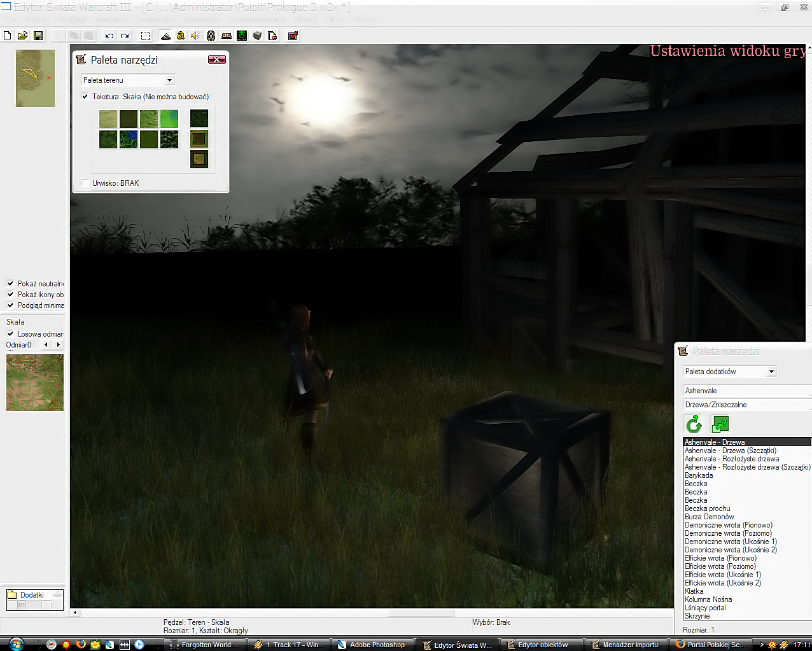Toggle the Tekstura checkbox
Viewport: 812px width, 651px height.
click(x=85, y=97)
